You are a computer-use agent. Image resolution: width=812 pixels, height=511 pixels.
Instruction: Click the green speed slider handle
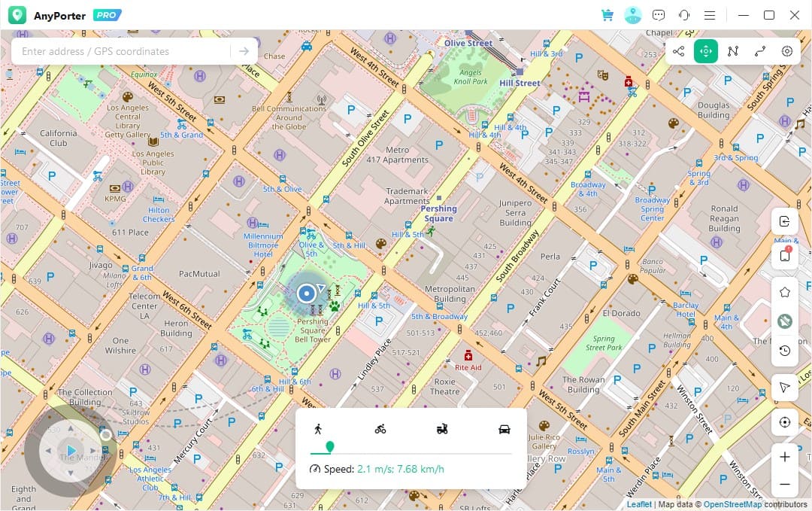coord(329,447)
